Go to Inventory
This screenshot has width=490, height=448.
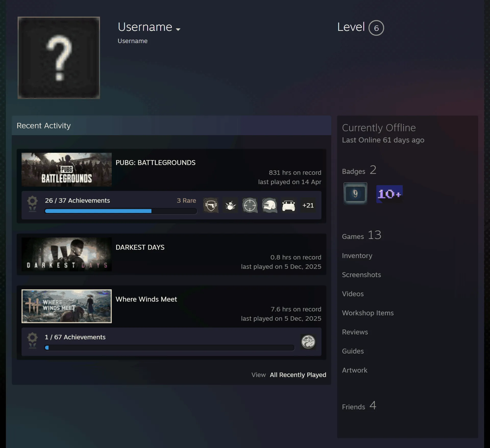[x=357, y=255]
